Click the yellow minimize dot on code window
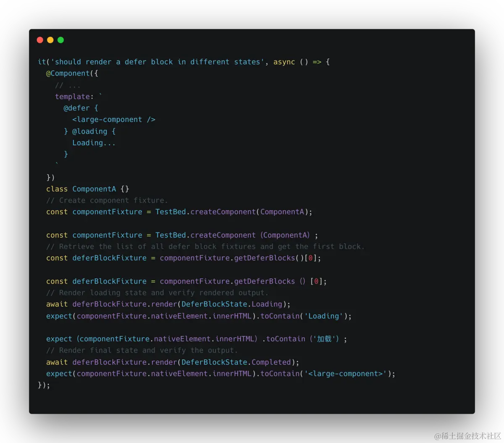504x443 pixels. (x=50, y=40)
